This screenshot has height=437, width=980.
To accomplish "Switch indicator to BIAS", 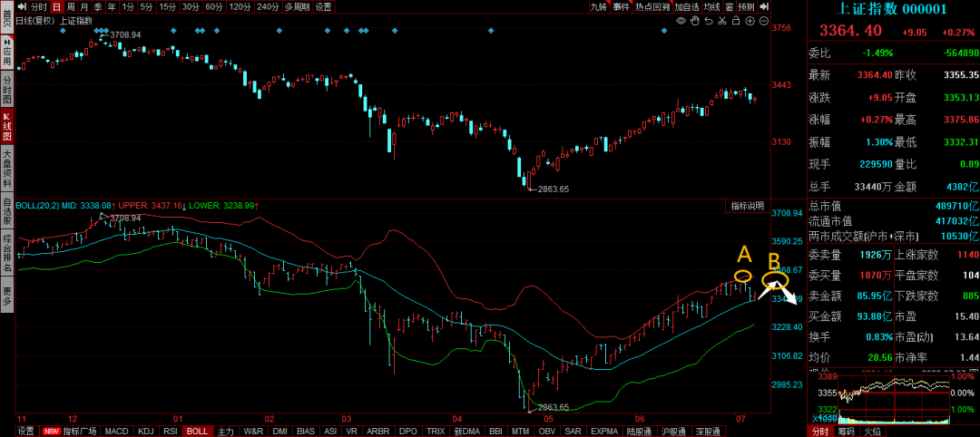I will 307,432.
